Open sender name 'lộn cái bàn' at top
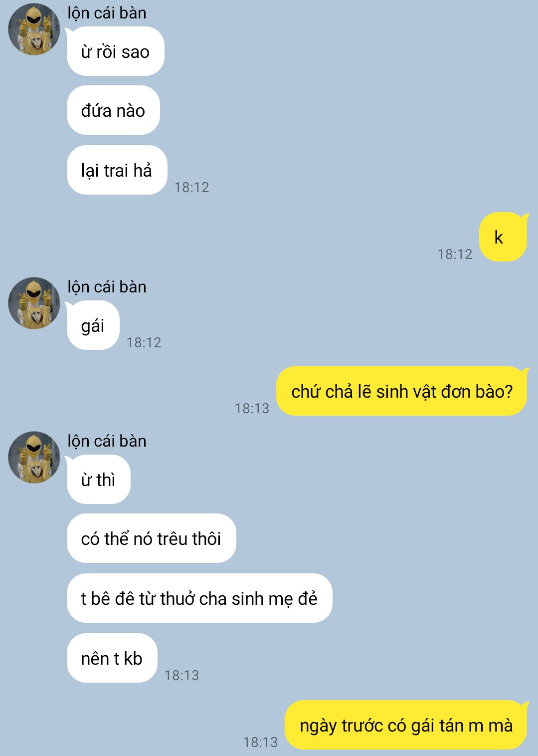 pyautogui.click(x=107, y=13)
